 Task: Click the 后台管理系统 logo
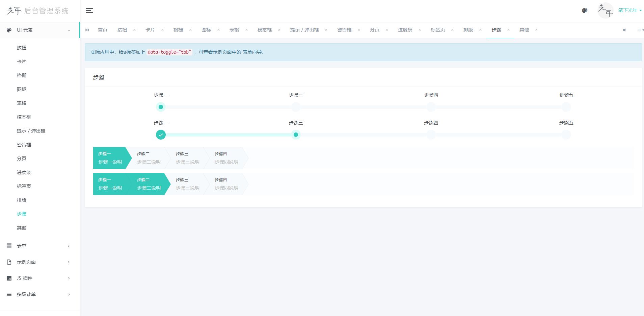pyautogui.click(x=38, y=11)
